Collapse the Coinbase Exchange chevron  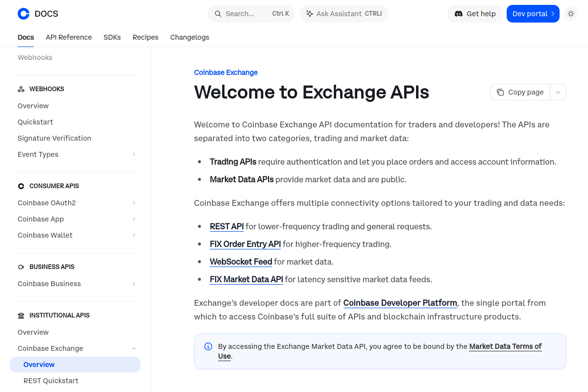point(134,348)
